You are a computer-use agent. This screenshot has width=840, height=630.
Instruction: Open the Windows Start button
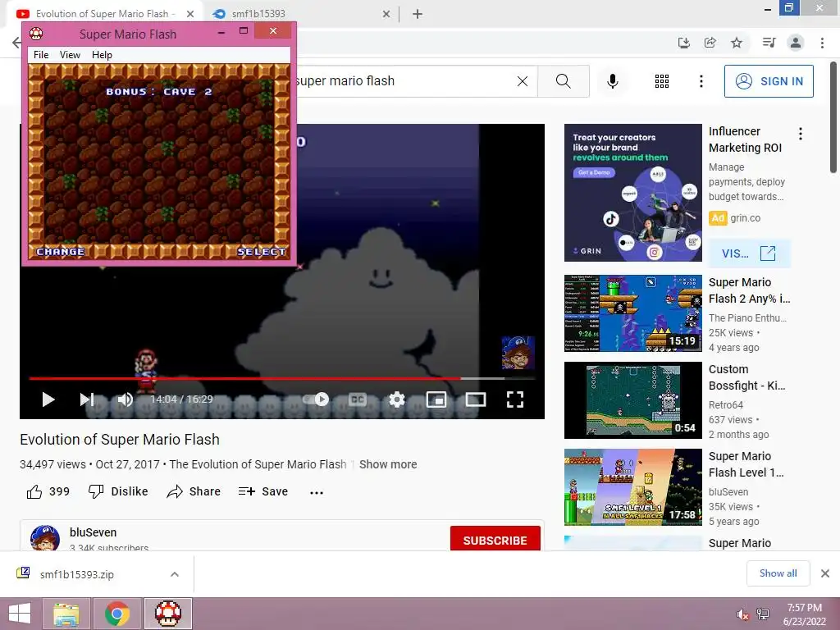click(20, 614)
